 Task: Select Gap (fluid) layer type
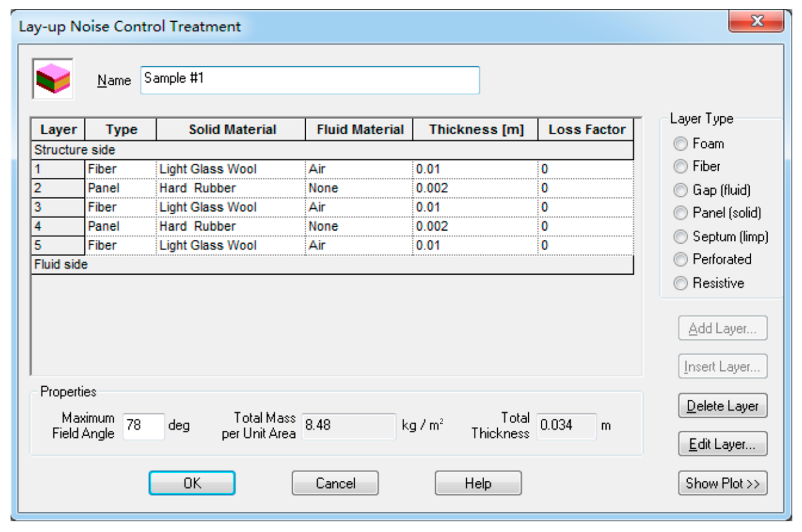click(x=680, y=190)
